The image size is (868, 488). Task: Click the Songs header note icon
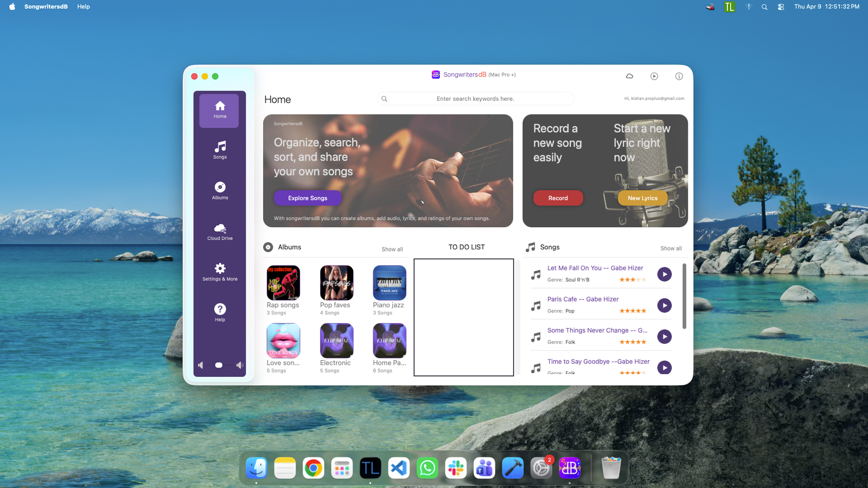point(531,247)
